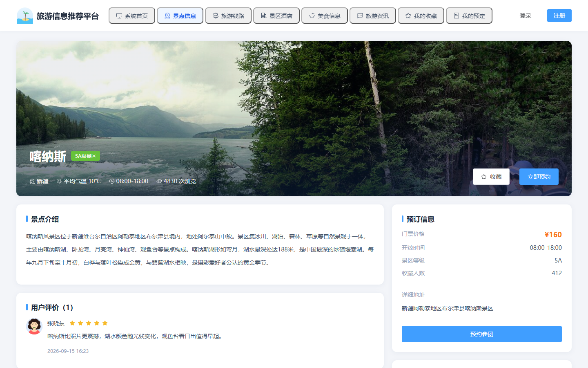Screen dimensions: 588x368
Task: Go to the 旅游线路 tab
Action: [228, 16]
